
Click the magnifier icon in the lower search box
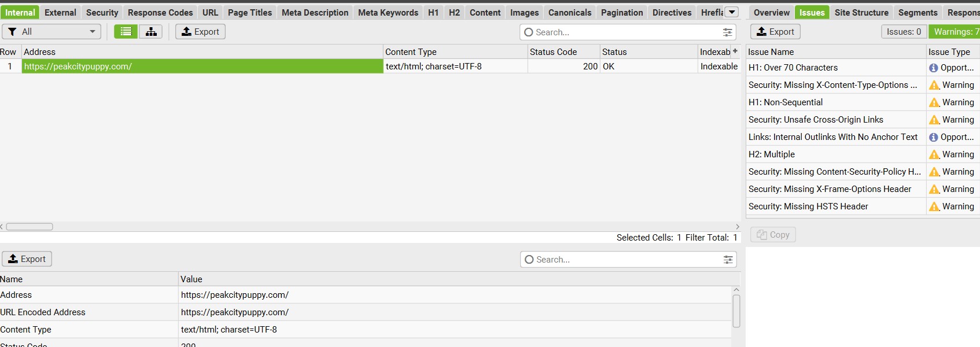point(528,260)
